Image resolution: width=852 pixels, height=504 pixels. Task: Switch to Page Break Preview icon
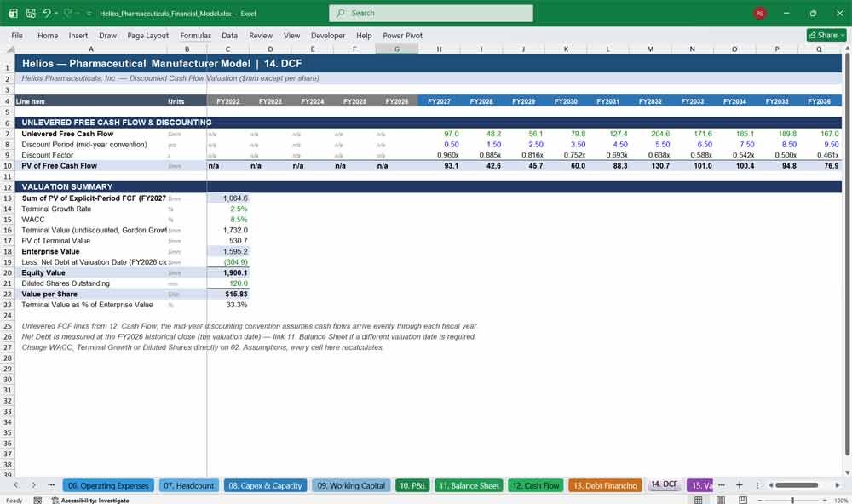click(743, 500)
